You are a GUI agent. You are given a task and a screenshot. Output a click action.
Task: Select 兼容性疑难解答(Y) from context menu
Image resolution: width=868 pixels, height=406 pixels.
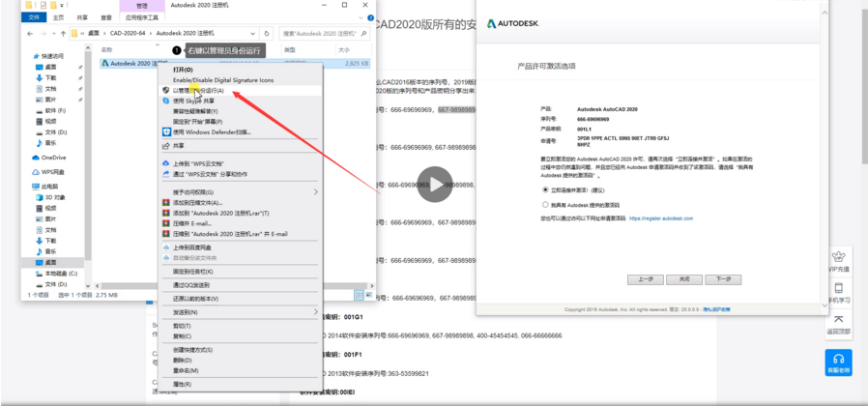pyautogui.click(x=195, y=111)
